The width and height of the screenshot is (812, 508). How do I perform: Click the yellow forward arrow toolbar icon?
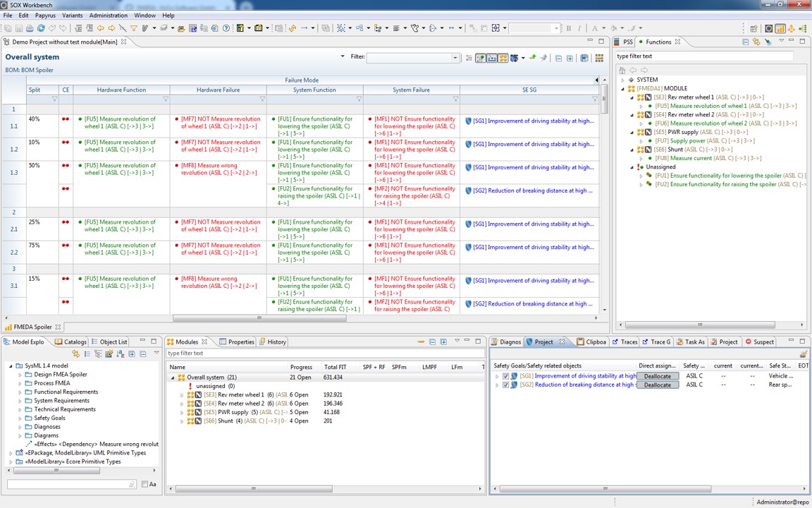(x=111, y=28)
